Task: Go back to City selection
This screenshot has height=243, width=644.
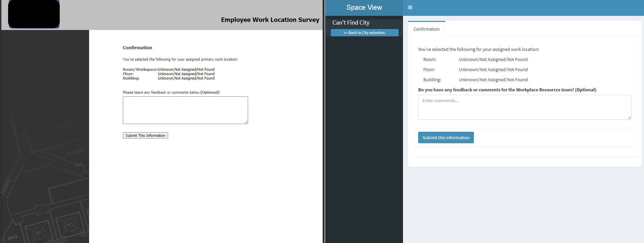Action: pos(365,33)
